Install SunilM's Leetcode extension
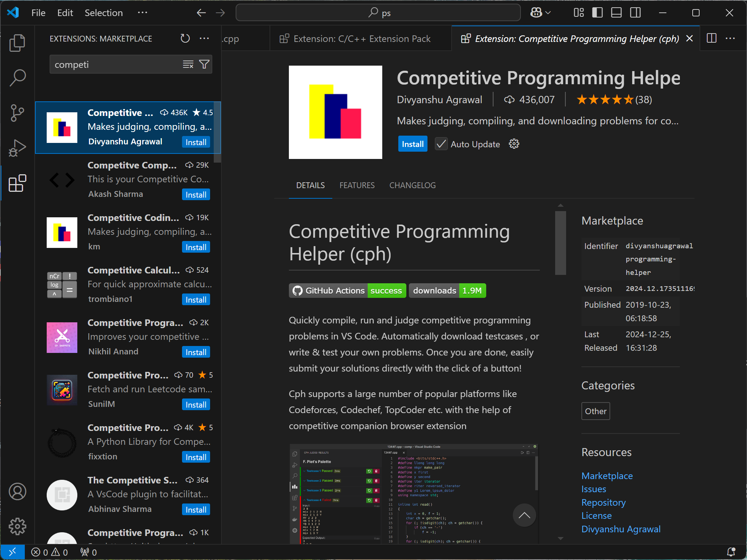Image resolution: width=747 pixels, height=560 pixels. (196, 405)
